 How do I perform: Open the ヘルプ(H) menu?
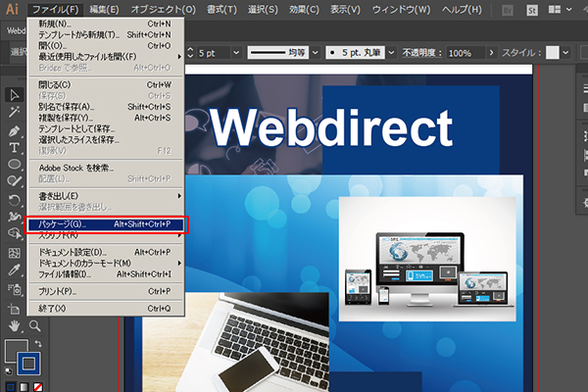[x=462, y=10]
